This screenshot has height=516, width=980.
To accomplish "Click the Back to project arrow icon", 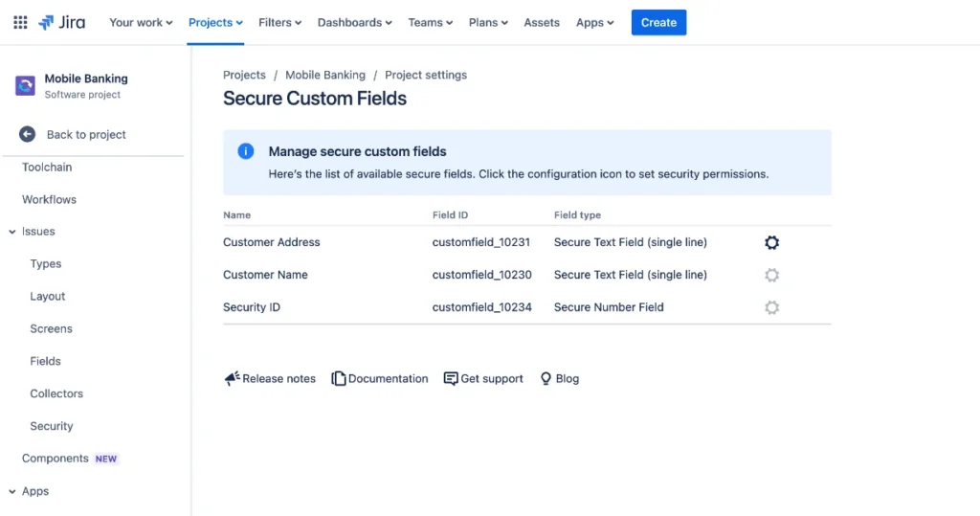I will pos(27,134).
